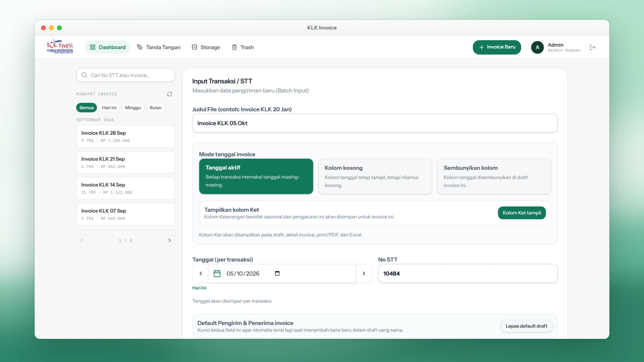Filter history by Hari ini
The width and height of the screenshot is (644, 362).
tap(109, 108)
